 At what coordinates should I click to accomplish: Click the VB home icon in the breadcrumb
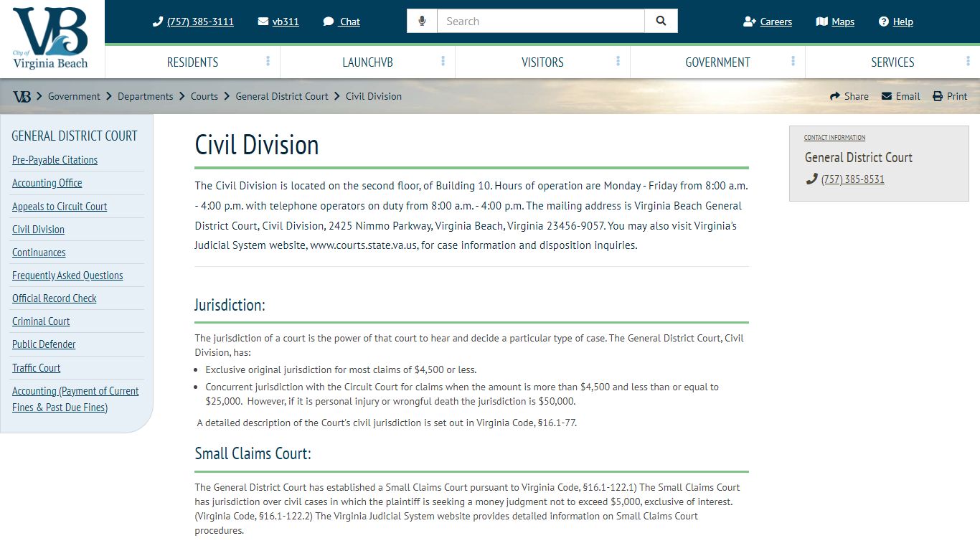tap(22, 96)
